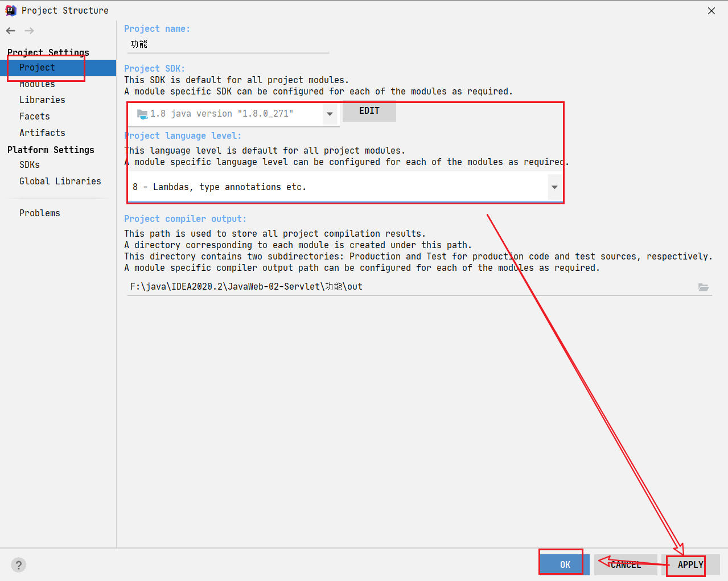Open the Modules settings section
Viewport: 728px width, 581px height.
(38, 84)
